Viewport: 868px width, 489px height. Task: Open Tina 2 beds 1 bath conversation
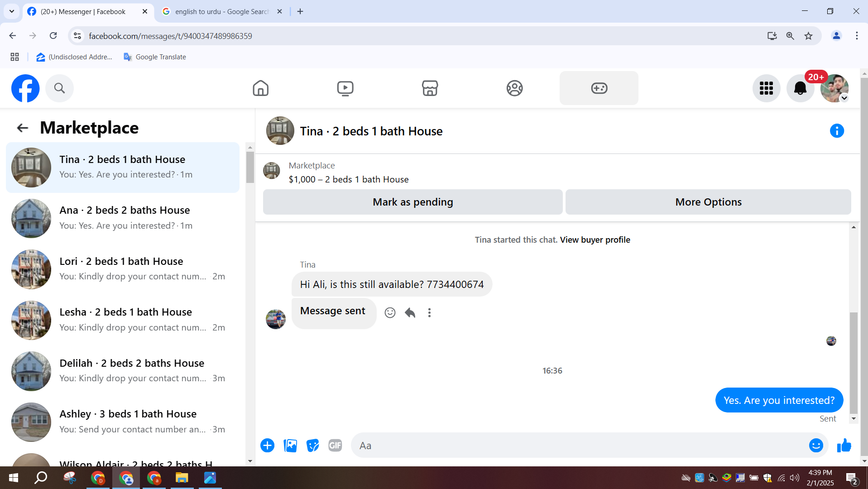click(x=123, y=168)
